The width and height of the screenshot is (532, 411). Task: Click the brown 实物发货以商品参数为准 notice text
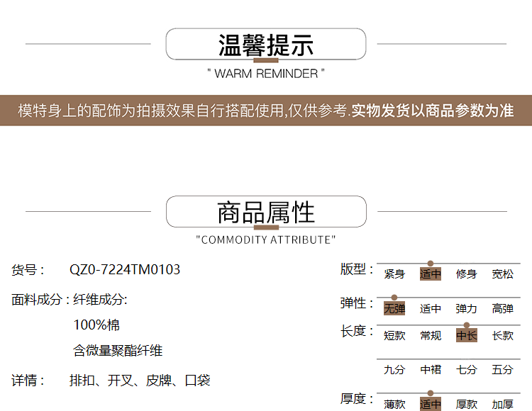tap(433, 111)
